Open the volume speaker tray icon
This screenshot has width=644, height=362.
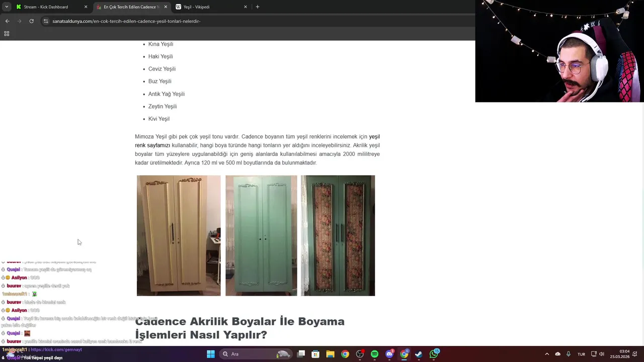(601, 354)
